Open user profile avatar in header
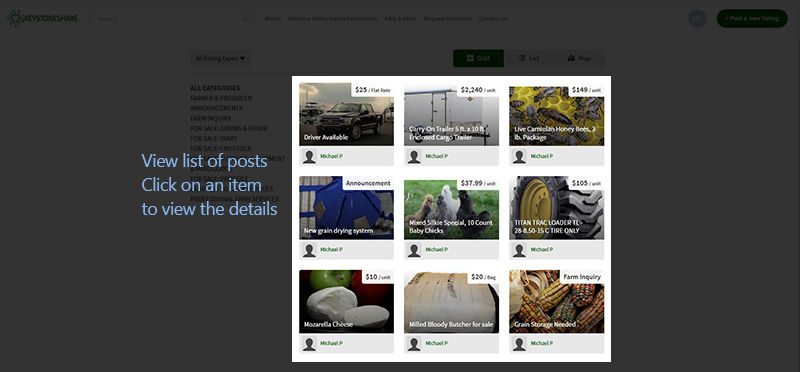Image resolution: width=800 pixels, height=372 pixels. [x=697, y=18]
